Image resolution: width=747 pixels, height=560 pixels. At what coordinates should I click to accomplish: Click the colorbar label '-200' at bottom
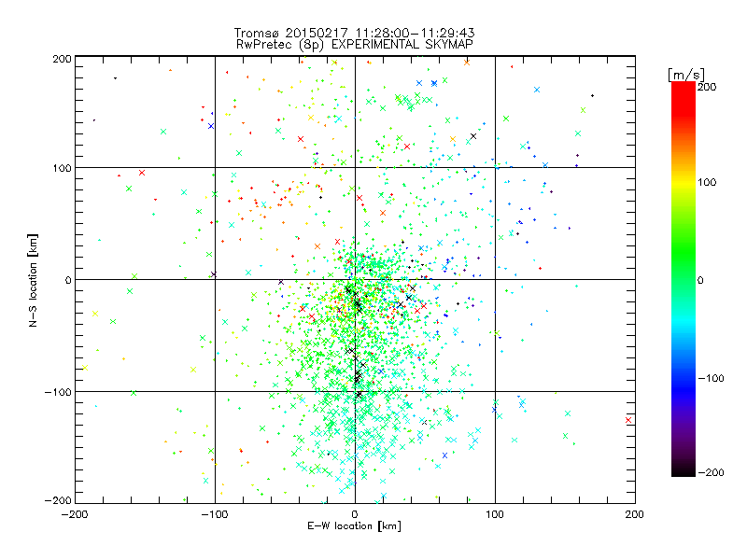point(711,472)
